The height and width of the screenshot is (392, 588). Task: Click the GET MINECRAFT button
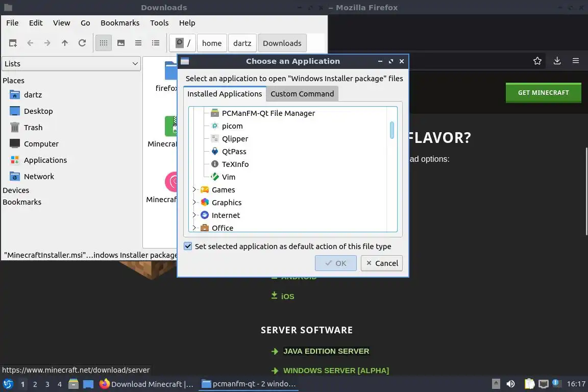pos(544,93)
